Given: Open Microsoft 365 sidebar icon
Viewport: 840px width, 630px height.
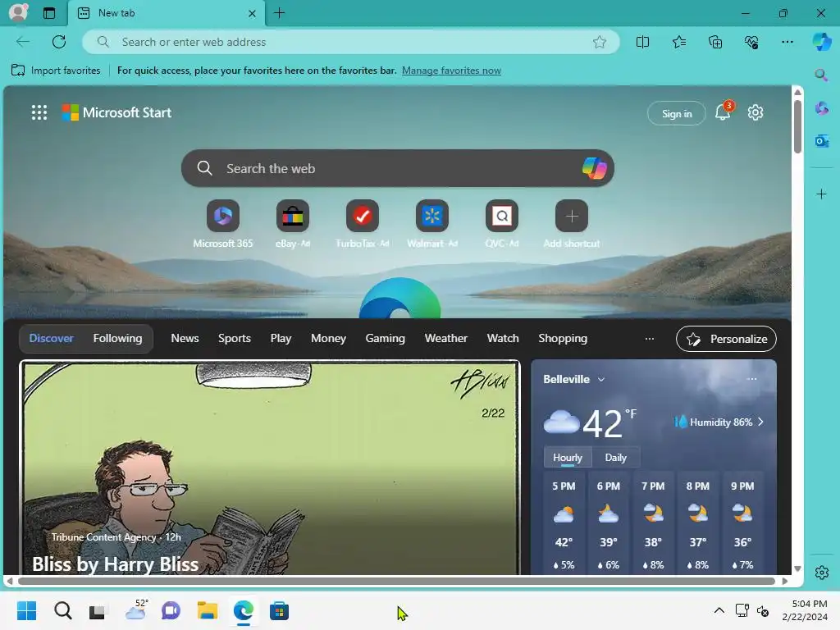Looking at the screenshot, I should click(821, 108).
